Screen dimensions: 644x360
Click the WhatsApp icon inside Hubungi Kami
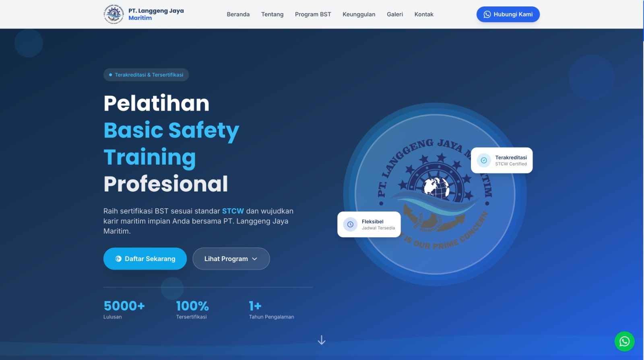[487, 14]
